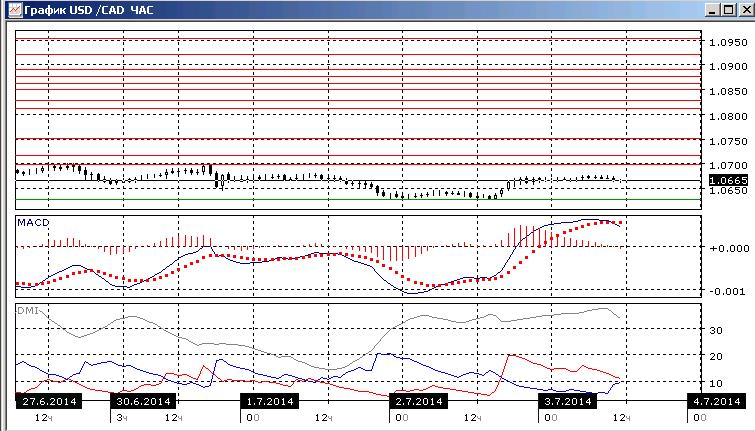Click the DMI indicator label
The width and height of the screenshot is (755, 431).
click(x=27, y=311)
